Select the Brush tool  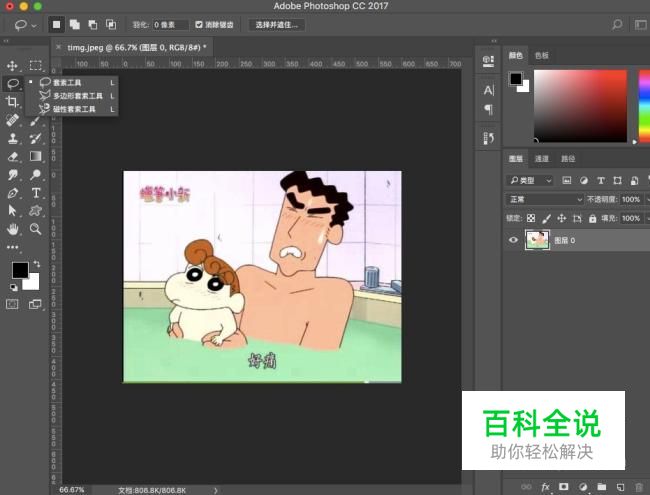pyautogui.click(x=35, y=120)
